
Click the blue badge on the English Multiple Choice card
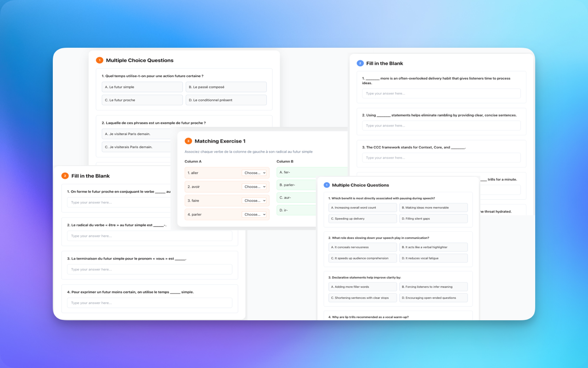click(x=326, y=184)
